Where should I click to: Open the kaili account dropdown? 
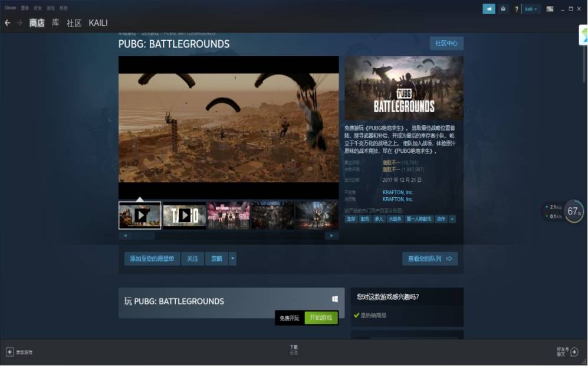click(531, 9)
